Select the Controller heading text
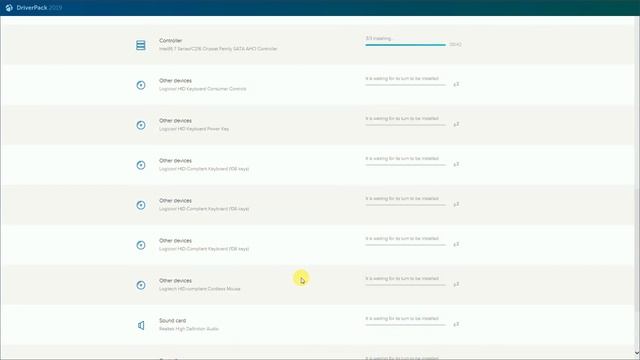 click(171, 40)
